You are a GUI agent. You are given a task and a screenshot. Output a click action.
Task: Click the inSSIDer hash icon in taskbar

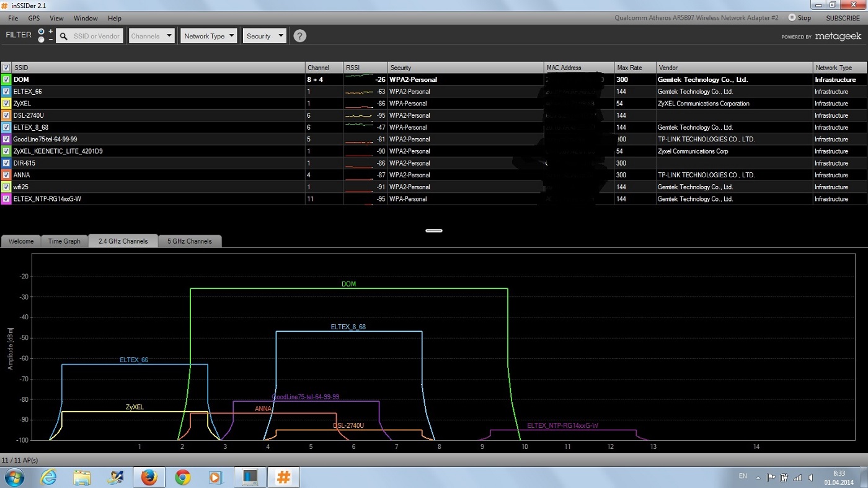[284, 477]
